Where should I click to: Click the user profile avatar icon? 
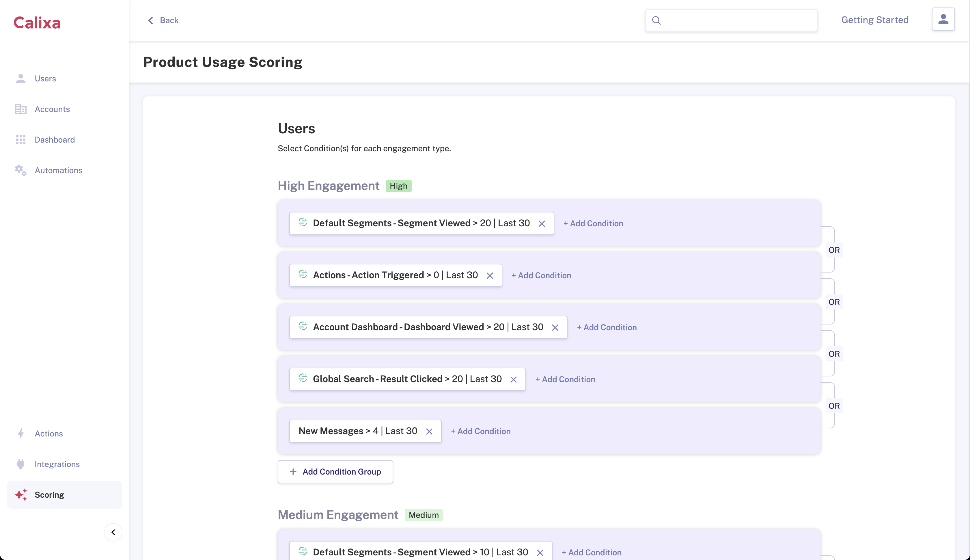point(943,19)
